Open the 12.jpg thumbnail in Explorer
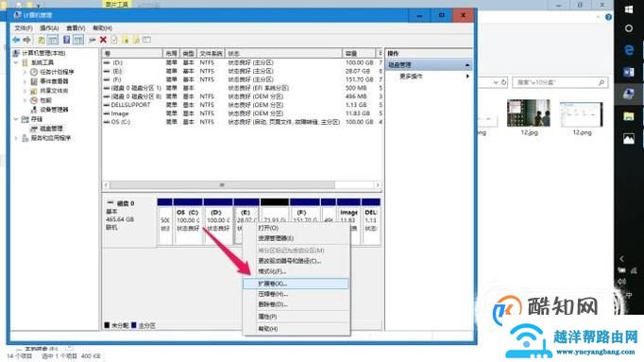Image resolution: width=644 pixels, height=362 pixels. pos(529,117)
